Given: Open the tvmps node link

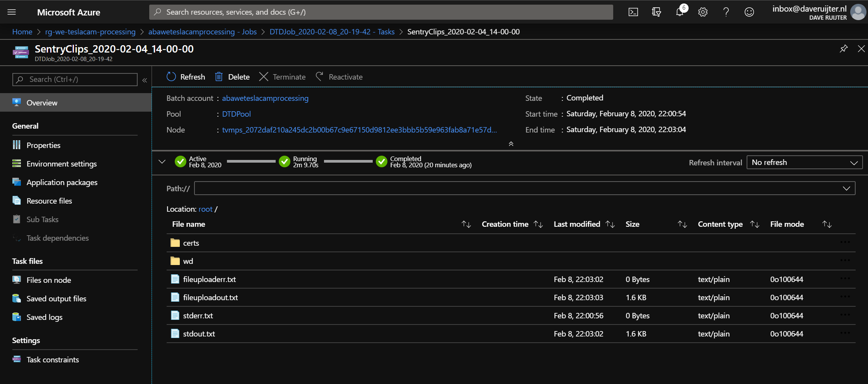Looking at the screenshot, I should coord(360,130).
